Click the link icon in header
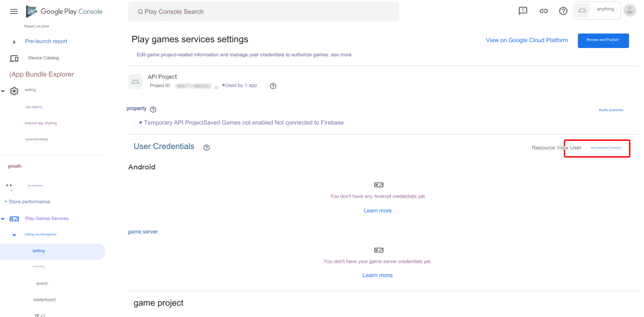644x317 pixels. [x=544, y=11]
